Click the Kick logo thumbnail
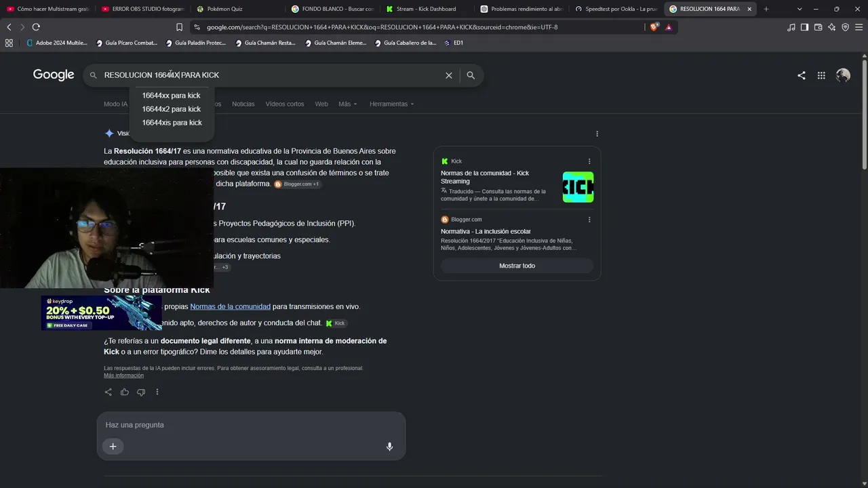This screenshot has width=868, height=488. tap(578, 187)
